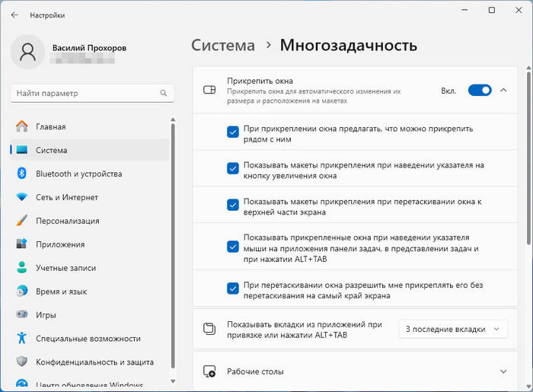Open Персонализация with the brush icon

coord(21,221)
